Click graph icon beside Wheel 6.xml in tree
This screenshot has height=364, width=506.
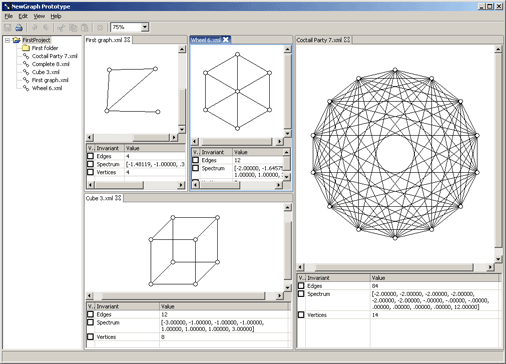(x=26, y=88)
